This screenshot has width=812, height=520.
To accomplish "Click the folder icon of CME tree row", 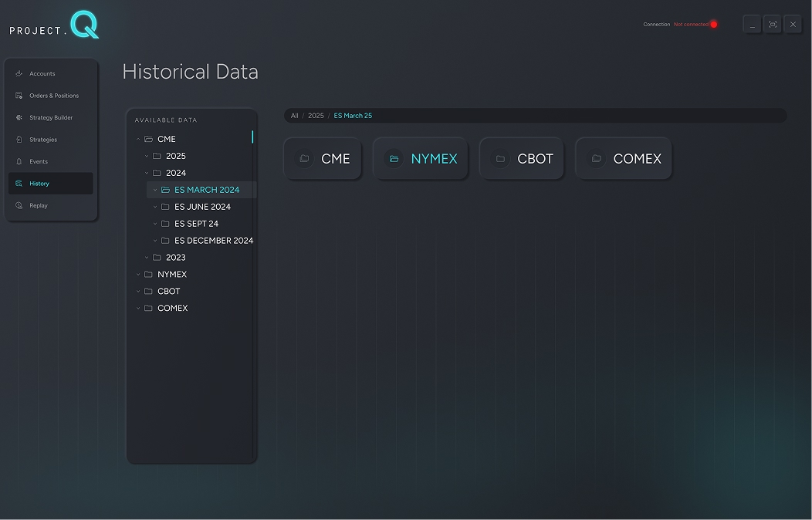I will click(x=149, y=139).
